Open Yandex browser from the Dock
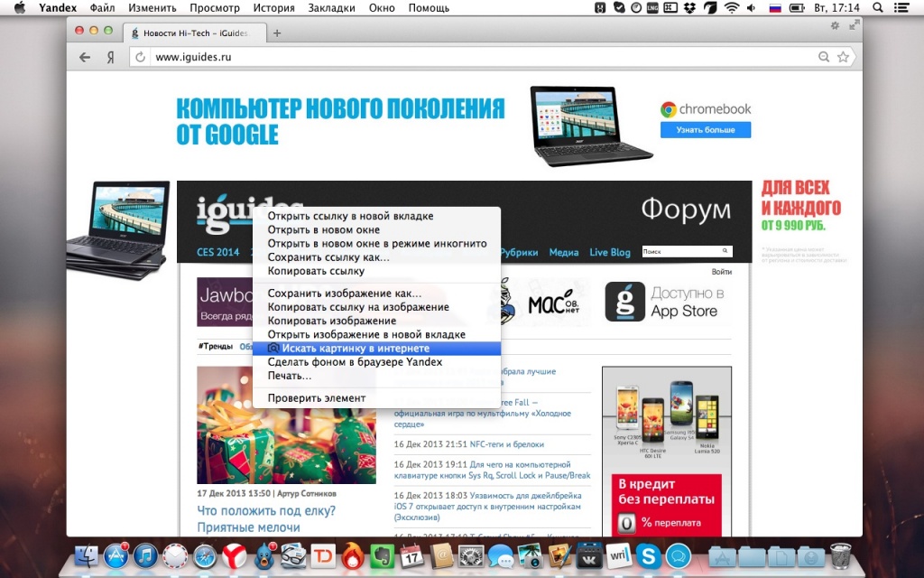The height and width of the screenshot is (578, 924). pos(234,556)
